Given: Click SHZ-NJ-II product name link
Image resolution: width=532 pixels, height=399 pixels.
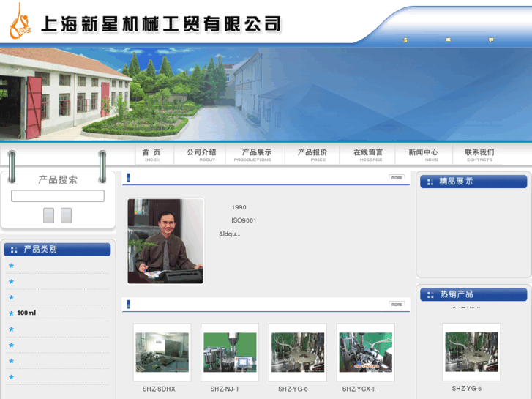Looking at the screenshot, I should (224, 389).
